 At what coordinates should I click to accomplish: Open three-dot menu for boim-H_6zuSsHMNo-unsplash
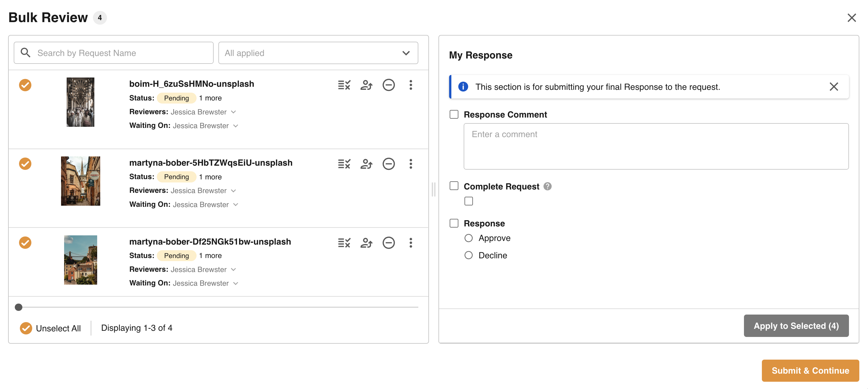coord(410,85)
